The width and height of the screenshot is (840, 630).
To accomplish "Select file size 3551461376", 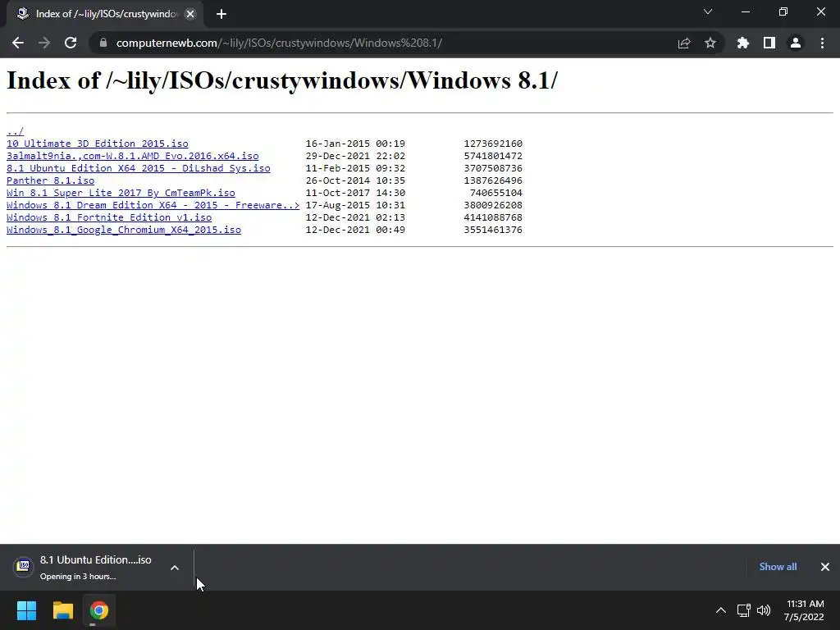I will tap(493, 230).
